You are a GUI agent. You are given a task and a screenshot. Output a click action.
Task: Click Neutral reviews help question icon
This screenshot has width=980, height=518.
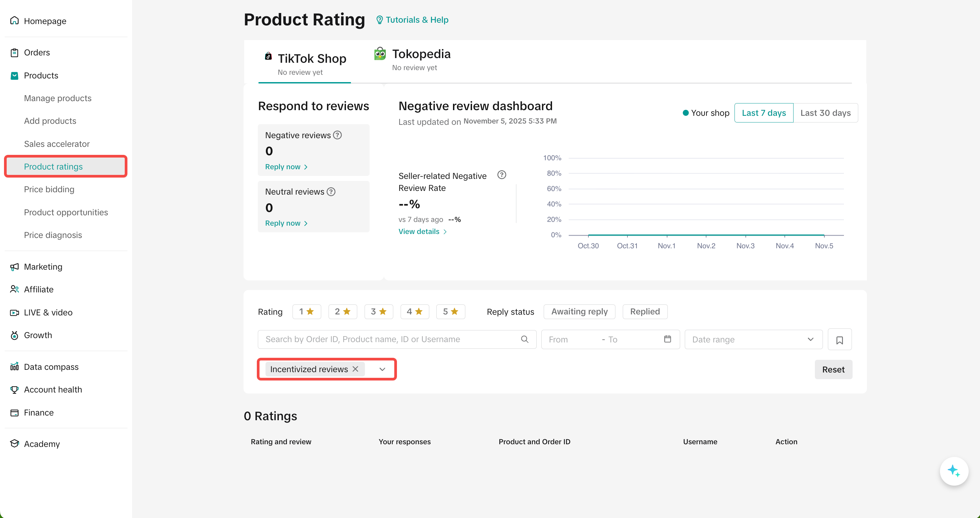[x=331, y=192]
